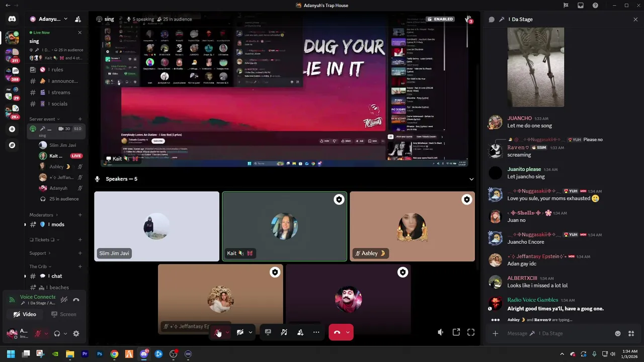The width and height of the screenshot is (644, 362).
Task: Select Kait with the LIVE badge
Action: pos(60,156)
